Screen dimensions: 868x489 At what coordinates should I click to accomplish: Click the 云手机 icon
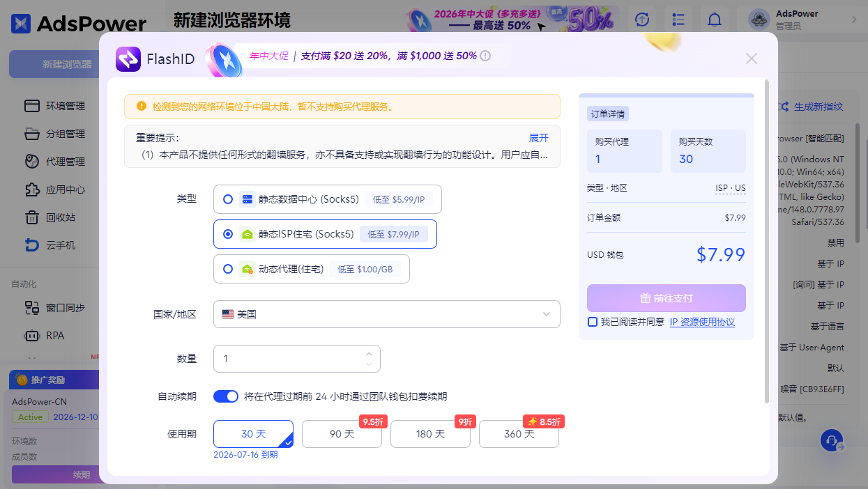(x=32, y=245)
